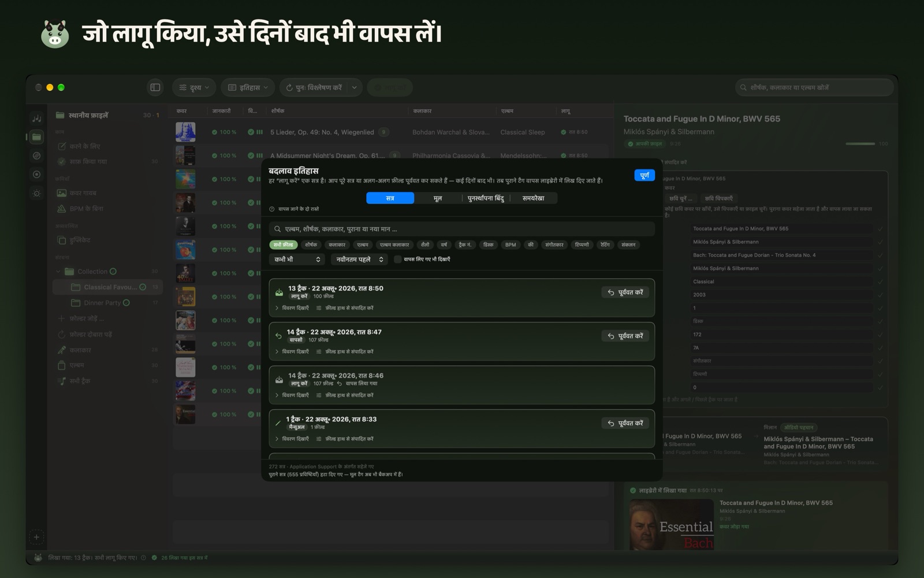Open 'करने के लिए' sidebar item icon

tap(62, 146)
